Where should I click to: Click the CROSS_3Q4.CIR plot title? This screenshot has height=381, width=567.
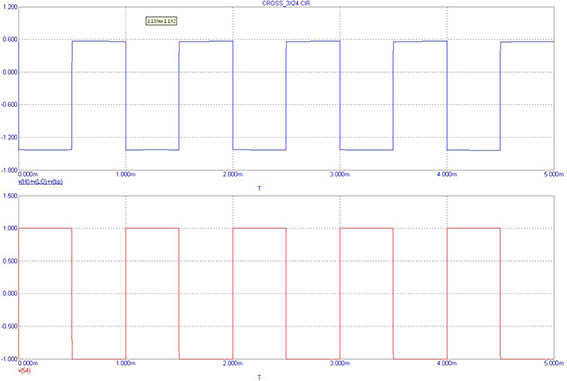[x=286, y=3]
